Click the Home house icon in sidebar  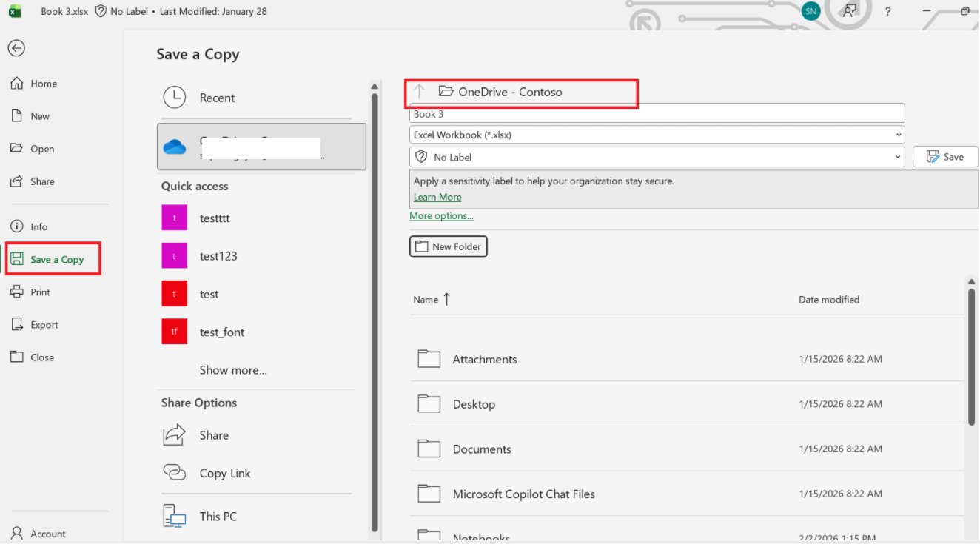tap(17, 84)
